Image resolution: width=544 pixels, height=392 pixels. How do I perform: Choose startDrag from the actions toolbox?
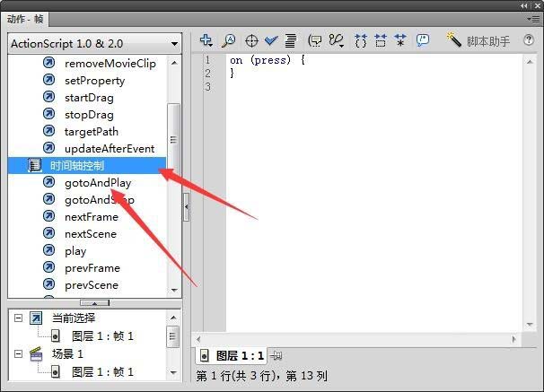point(89,98)
